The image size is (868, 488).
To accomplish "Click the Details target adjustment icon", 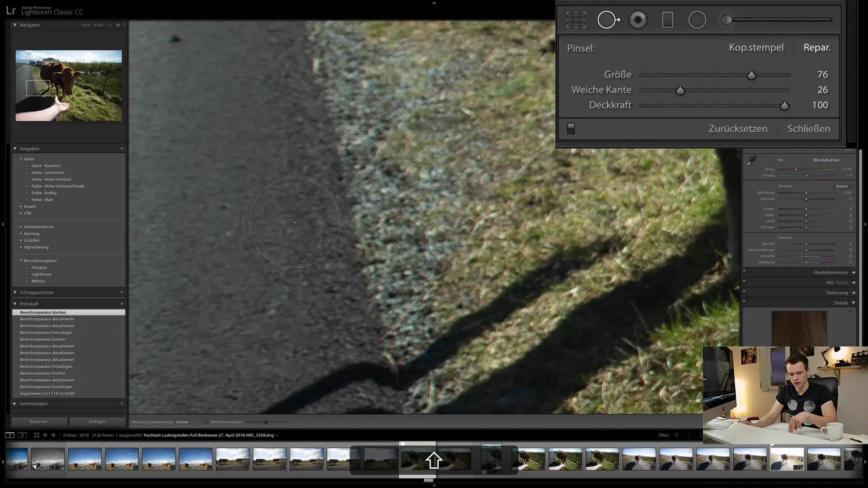I will [x=748, y=313].
